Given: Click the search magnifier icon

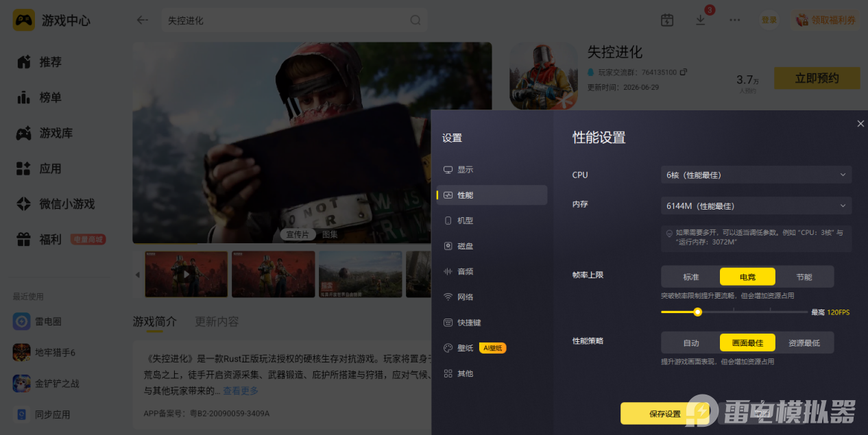Looking at the screenshot, I should (x=415, y=21).
